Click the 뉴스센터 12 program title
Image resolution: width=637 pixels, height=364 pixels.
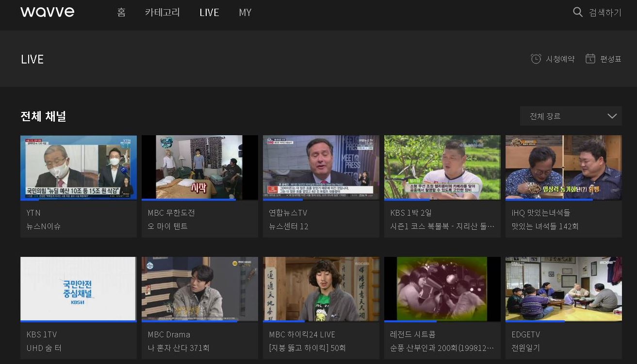289,226
